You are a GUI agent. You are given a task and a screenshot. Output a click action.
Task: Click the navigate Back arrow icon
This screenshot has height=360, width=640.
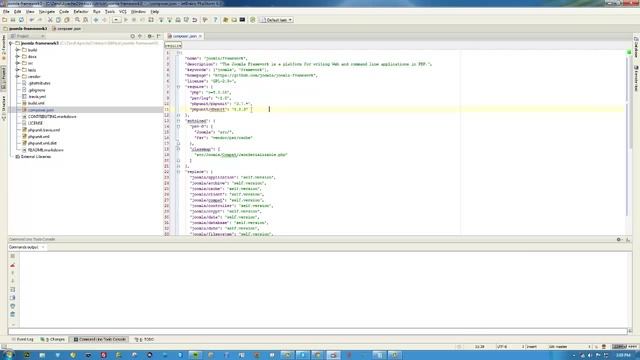[x=96, y=20]
